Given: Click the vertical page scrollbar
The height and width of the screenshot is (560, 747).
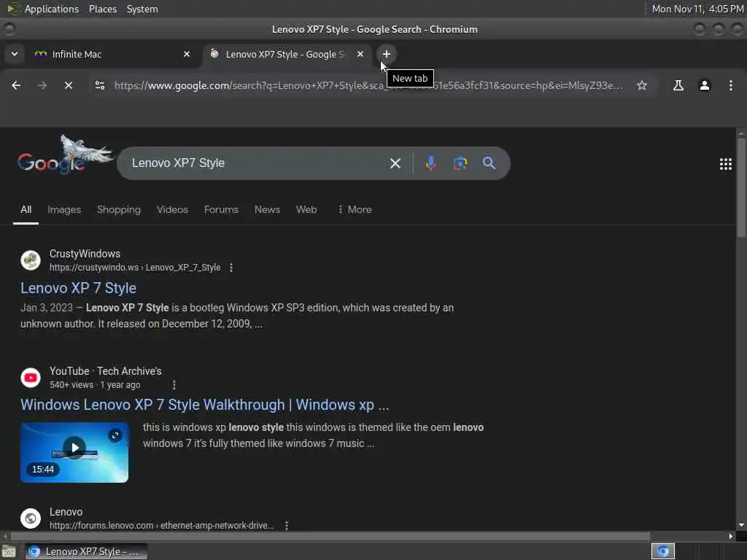Looking at the screenshot, I should (x=741, y=187).
